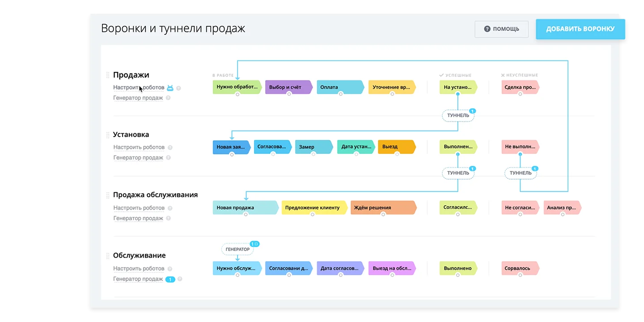
Task: Click connector dot under Выезд stage
Action: point(397,154)
